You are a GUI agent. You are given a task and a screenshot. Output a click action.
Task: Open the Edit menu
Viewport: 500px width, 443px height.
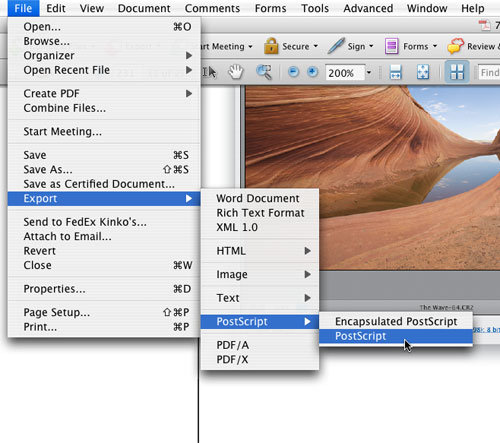(x=56, y=8)
